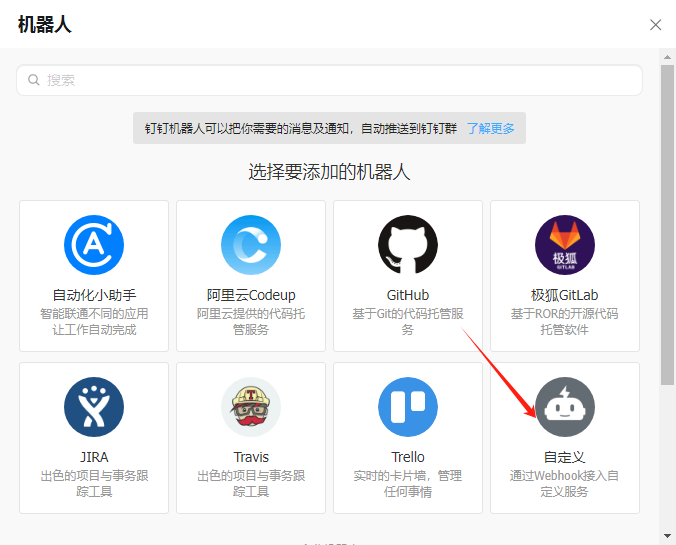Click the GitHub title label

(x=408, y=295)
